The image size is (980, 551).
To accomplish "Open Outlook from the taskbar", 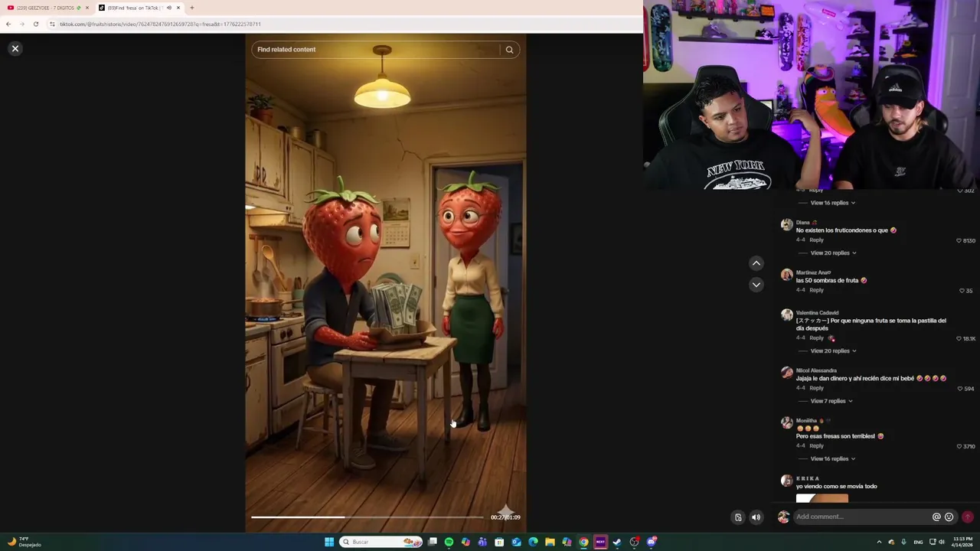I will point(516,542).
